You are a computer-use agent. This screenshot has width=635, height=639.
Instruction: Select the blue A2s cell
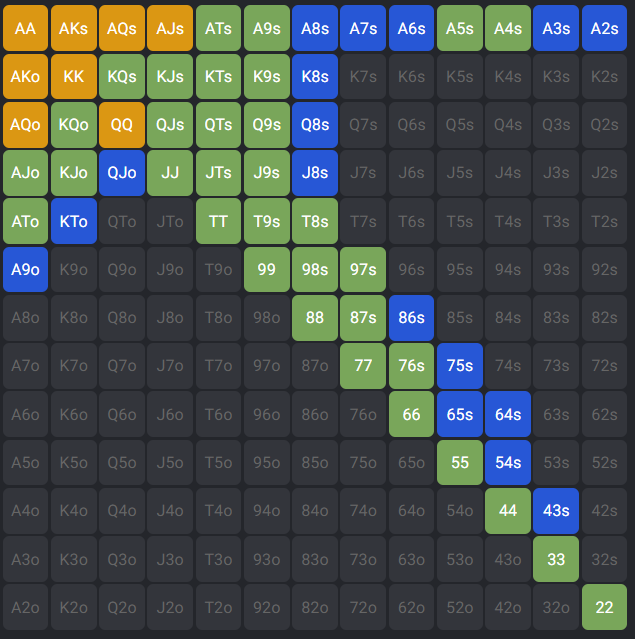tap(604, 28)
